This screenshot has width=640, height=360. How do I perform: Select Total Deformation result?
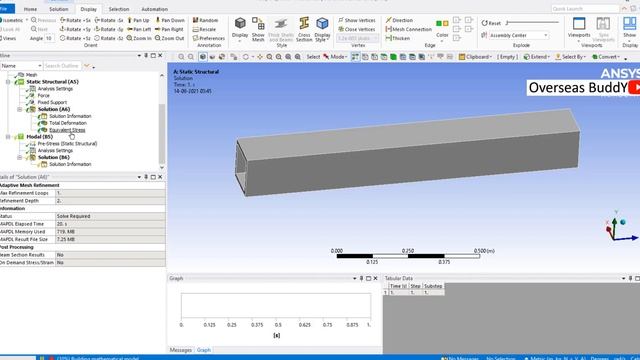[68, 123]
